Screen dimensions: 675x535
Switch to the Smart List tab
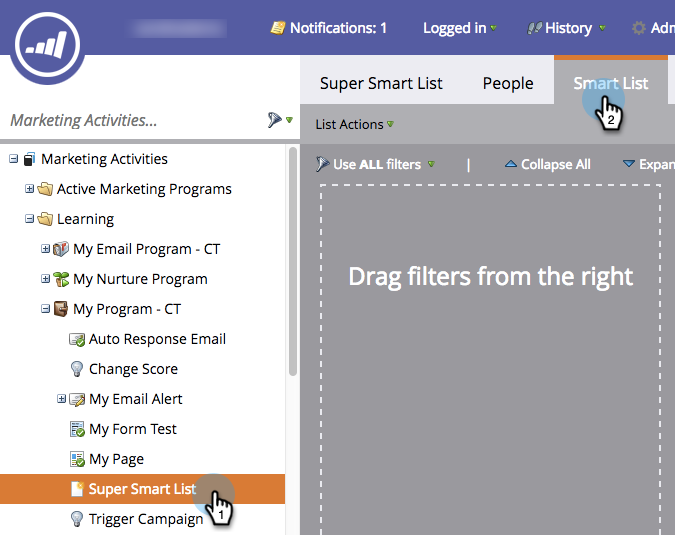[x=610, y=83]
